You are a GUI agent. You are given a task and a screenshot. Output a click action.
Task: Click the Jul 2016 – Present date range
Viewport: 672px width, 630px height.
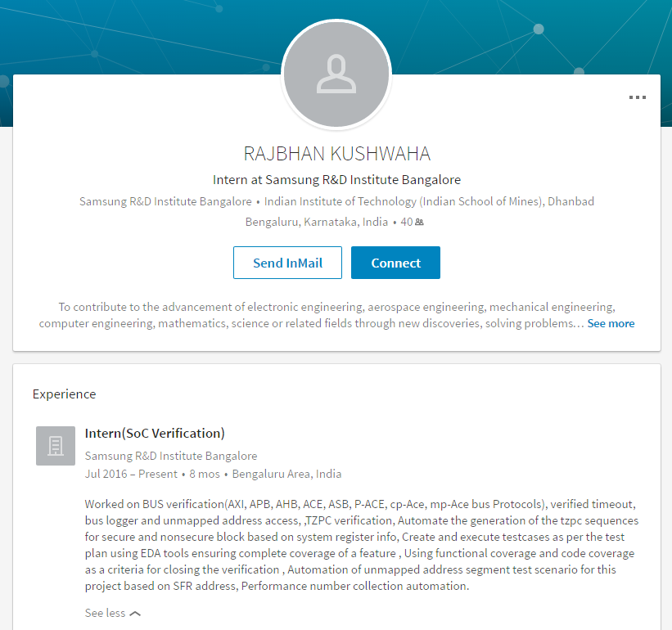(131, 474)
